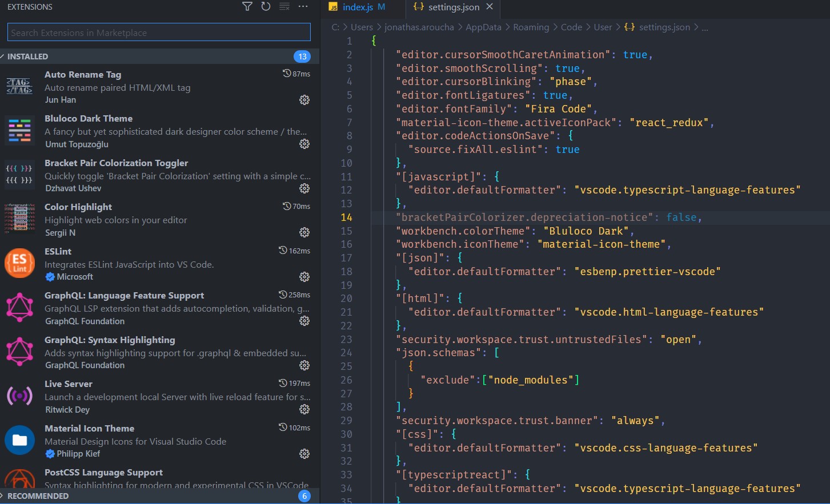Click the ESLint extension logo
Image resolution: width=830 pixels, height=504 pixels.
click(20, 263)
